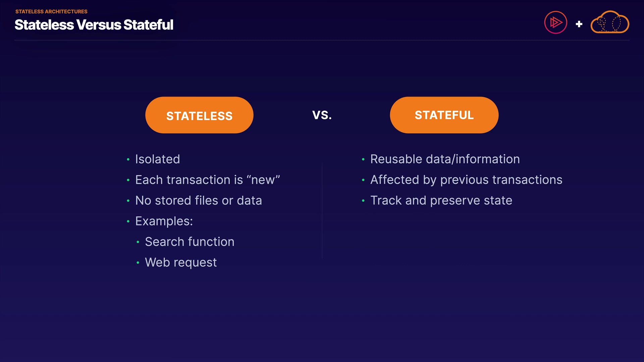Click "Affected by previous transactions" text
The height and width of the screenshot is (362, 644).
(466, 180)
